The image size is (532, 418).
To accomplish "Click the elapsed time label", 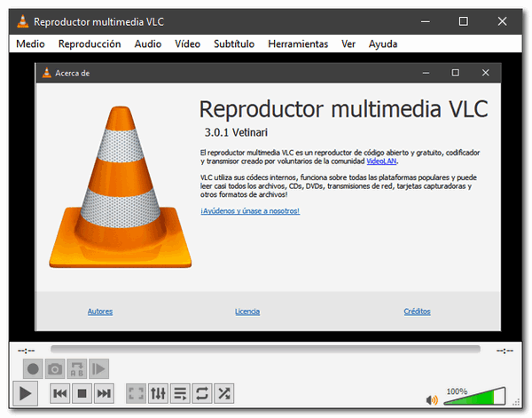I will pos(26,351).
